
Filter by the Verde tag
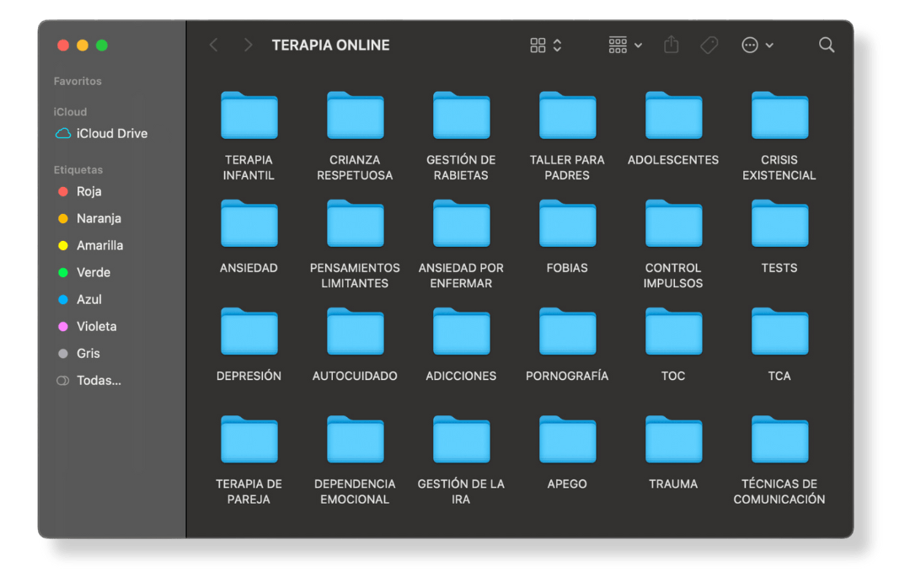[85, 272]
